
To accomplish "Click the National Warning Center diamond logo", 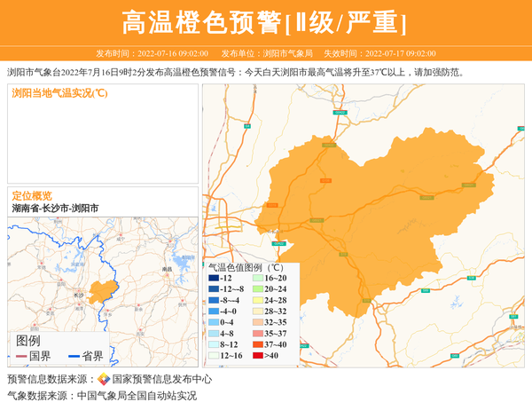I will click(104, 379).
